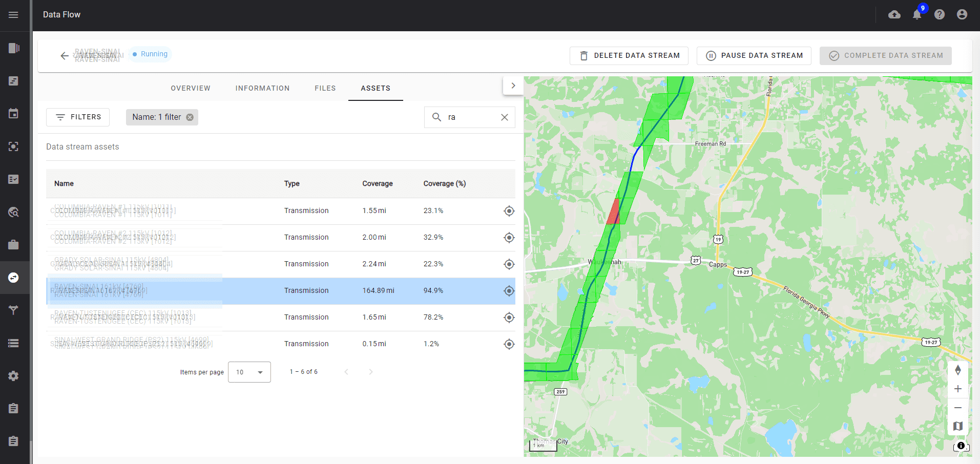Screen dimensions: 980x464
Task: Open the sidebar center-focus scan icon
Action: coord(14,146)
